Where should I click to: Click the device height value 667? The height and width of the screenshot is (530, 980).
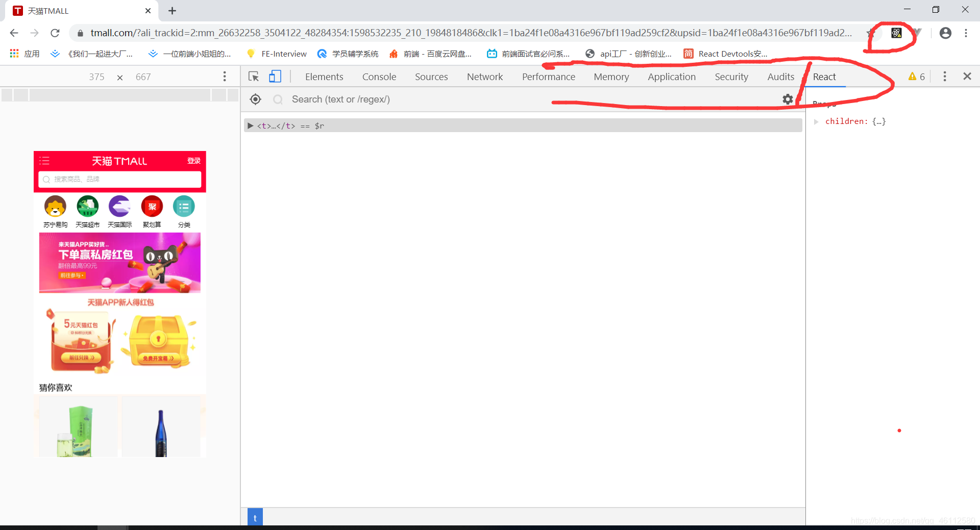pyautogui.click(x=143, y=77)
